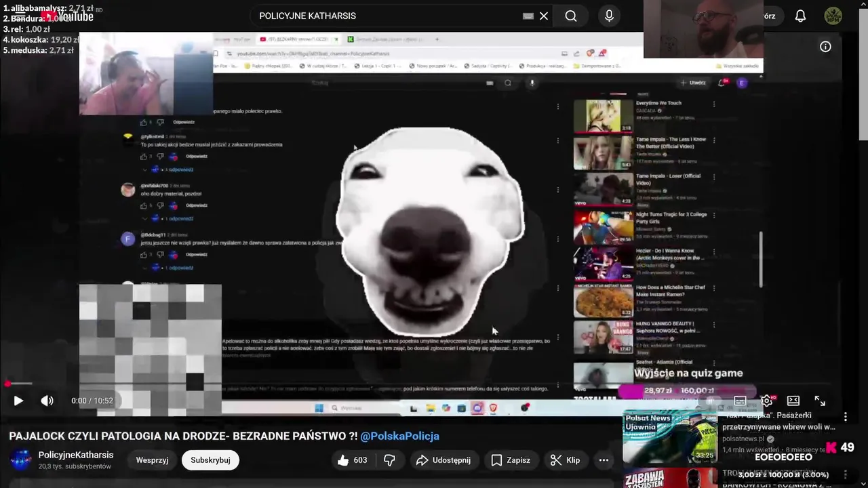Open the account avatar menu
The width and height of the screenshot is (868, 488).
click(x=833, y=16)
